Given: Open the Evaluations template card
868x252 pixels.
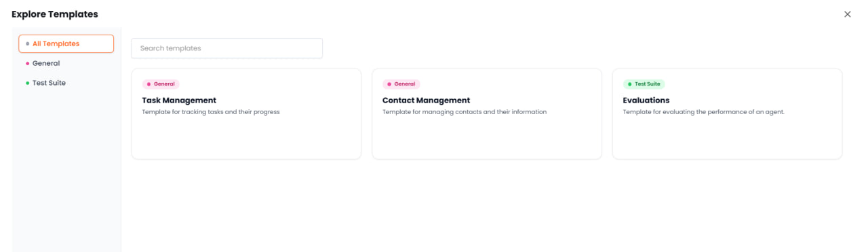Looking at the screenshot, I should 727,114.
